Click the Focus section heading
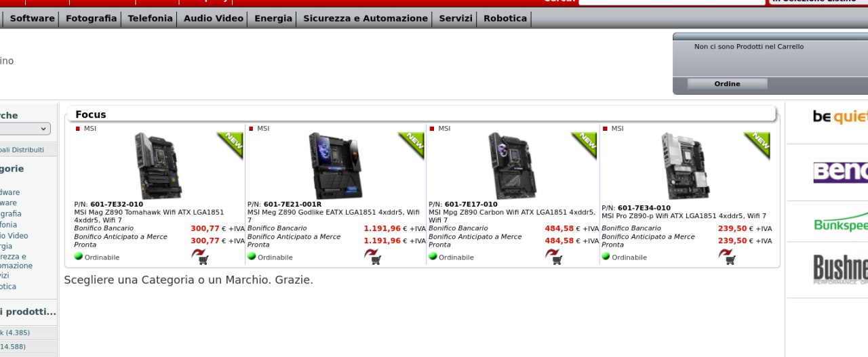868x357 pixels. [91, 114]
